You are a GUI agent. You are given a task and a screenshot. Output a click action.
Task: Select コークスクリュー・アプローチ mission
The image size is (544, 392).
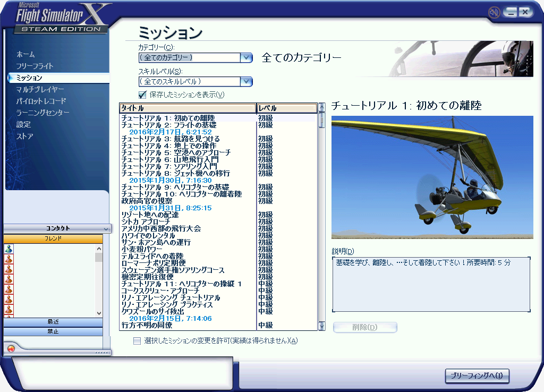point(160,291)
